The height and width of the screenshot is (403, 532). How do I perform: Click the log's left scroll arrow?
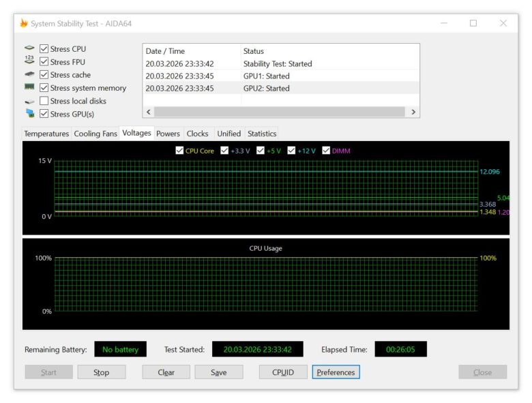pyautogui.click(x=148, y=112)
